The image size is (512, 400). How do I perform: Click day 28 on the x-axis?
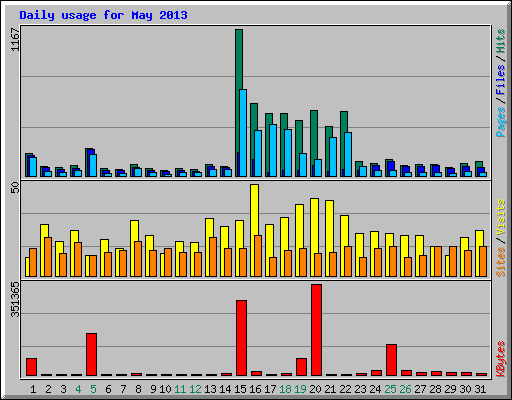435,389
